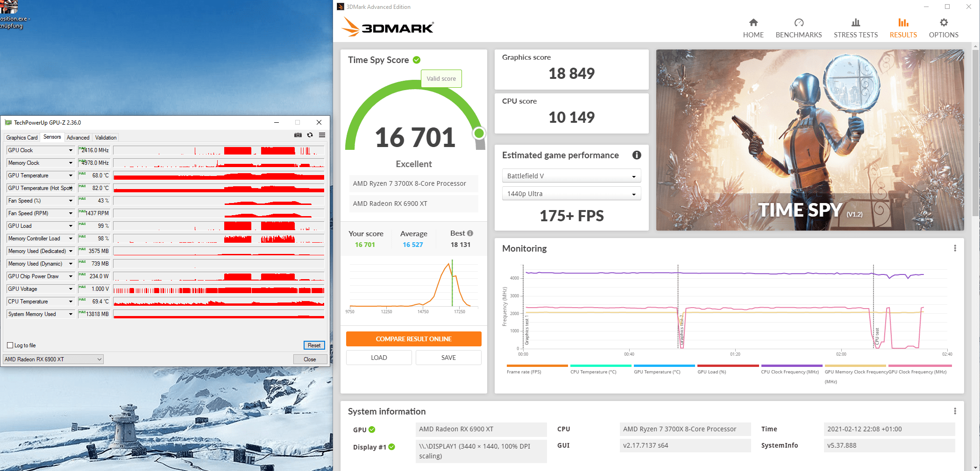Open the GPU-Z hamburger menu icon
Image resolution: width=980 pixels, height=471 pixels.
click(x=322, y=135)
